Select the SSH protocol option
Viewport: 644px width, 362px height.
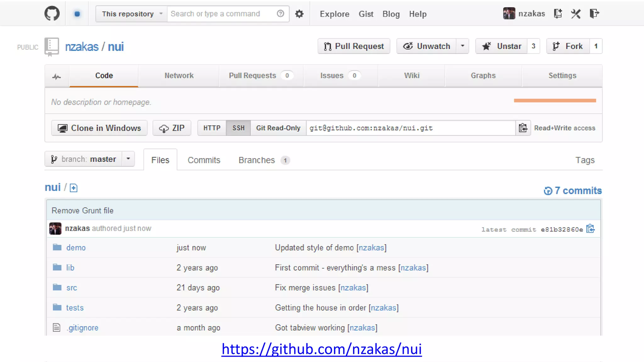point(238,128)
